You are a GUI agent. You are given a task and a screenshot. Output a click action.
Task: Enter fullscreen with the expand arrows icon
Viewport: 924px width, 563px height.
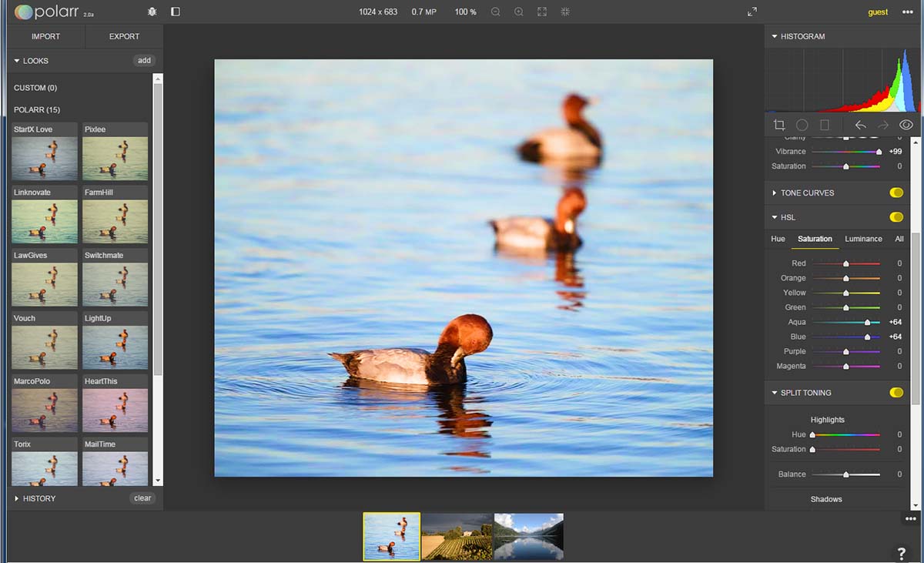752,12
